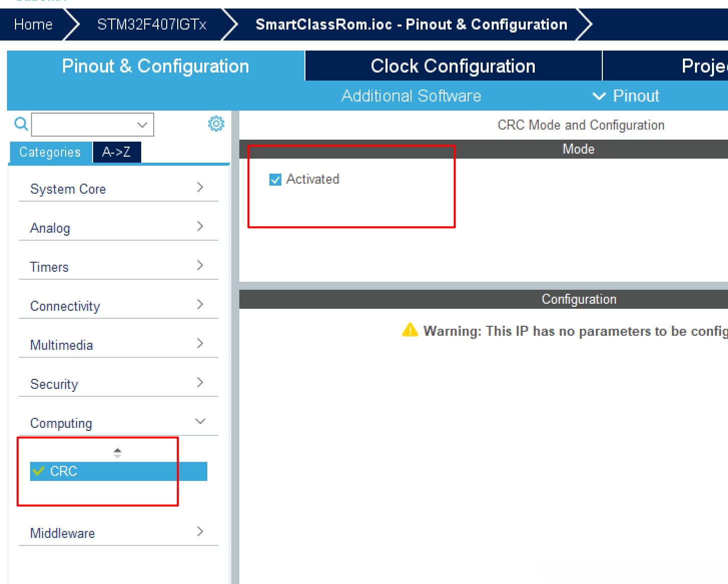728x584 pixels.
Task: Click the green check mark beside CRC
Action: tap(38, 471)
